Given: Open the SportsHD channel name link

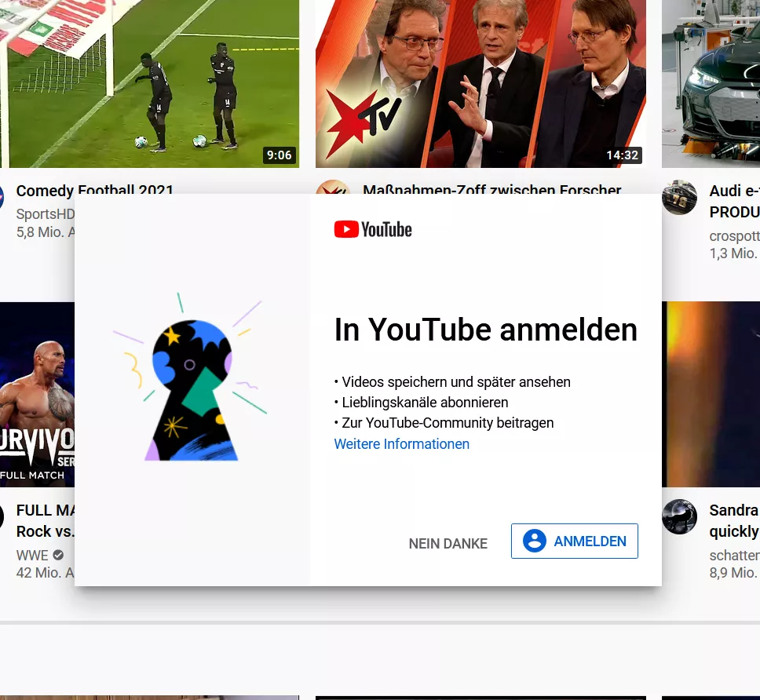Looking at the screenshot, I should [45, 213].
